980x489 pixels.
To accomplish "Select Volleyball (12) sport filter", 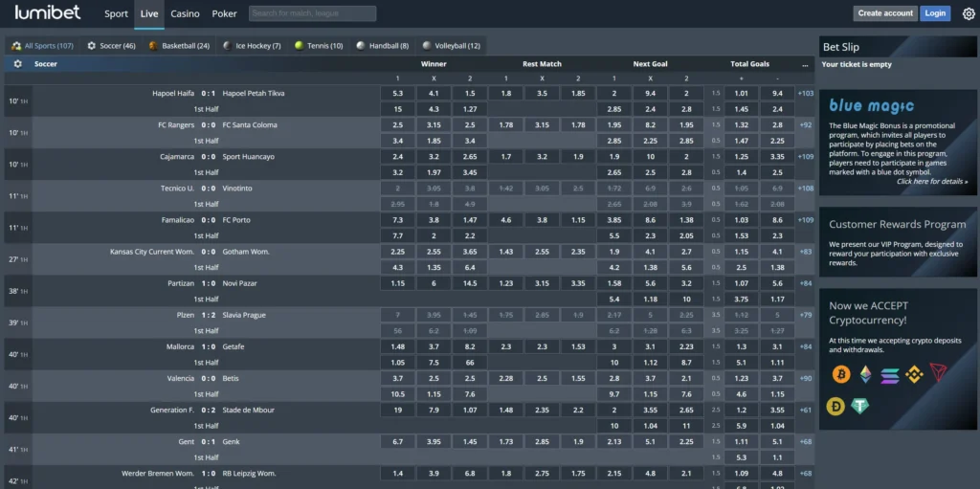I will coord(452,46).
